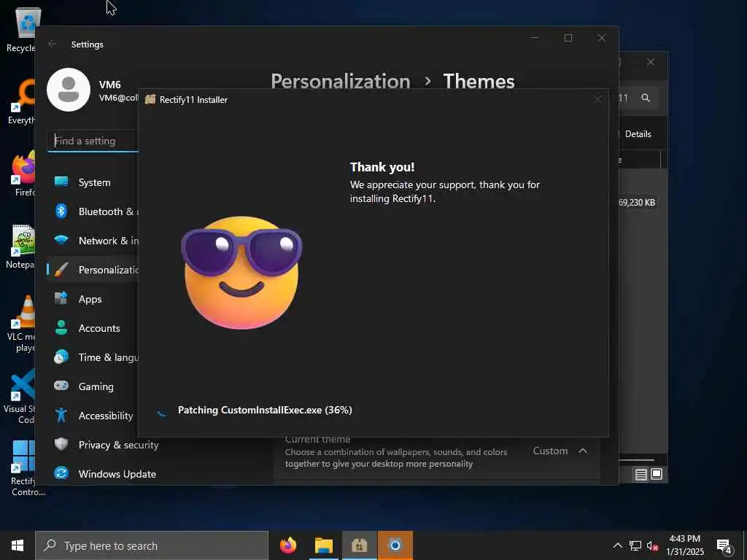747x560 pixels.
Task: Select the Firefox desktop shortcut
Action: pos(24,174)
